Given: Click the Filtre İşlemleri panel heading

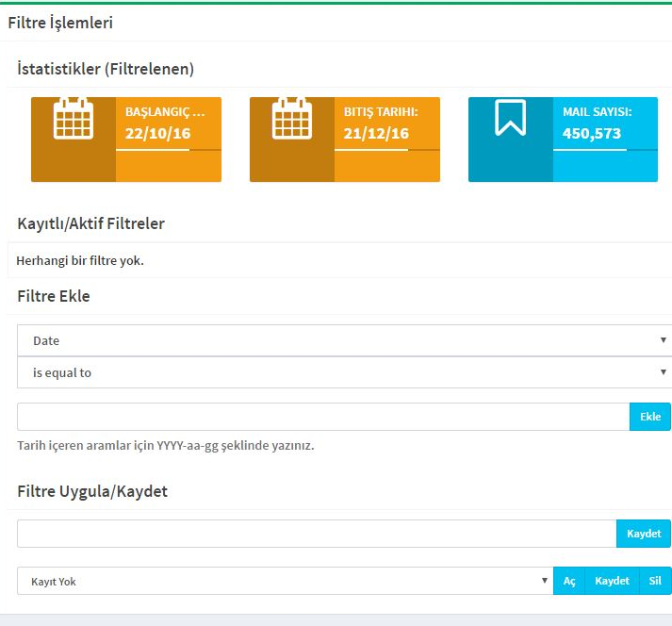Looking at the screenshot, I should [x=60, y=23].
